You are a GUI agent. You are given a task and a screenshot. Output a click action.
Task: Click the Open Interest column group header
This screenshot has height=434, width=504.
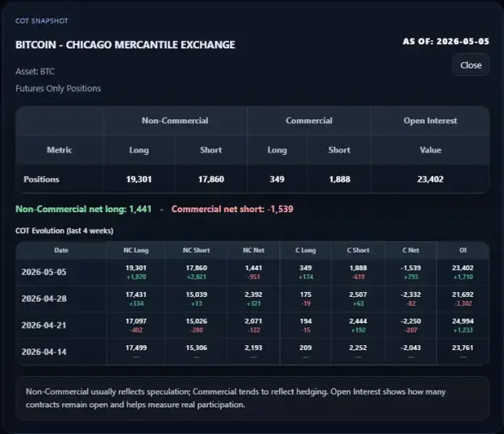pos(430,120)
